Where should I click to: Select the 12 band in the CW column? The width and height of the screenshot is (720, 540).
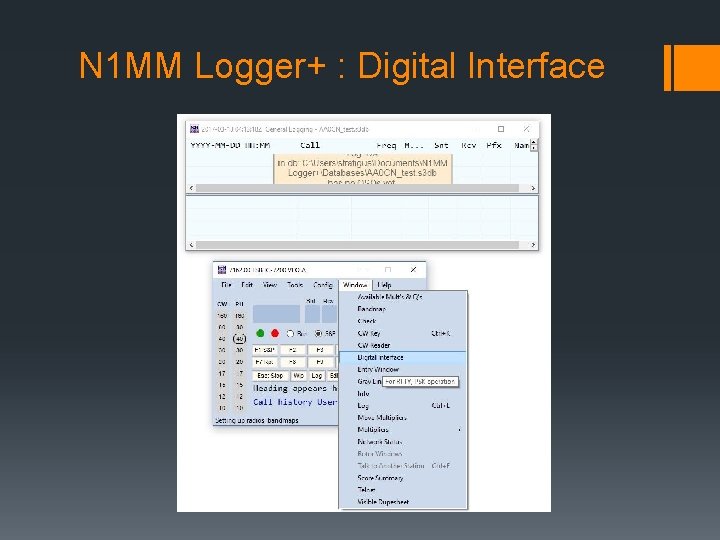click(x=222, y=396)
